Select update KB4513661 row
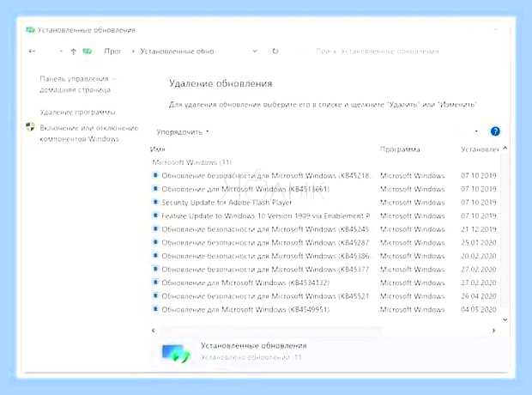The width and height of the screenshot is (532, 395). click(x=324, y=189)
